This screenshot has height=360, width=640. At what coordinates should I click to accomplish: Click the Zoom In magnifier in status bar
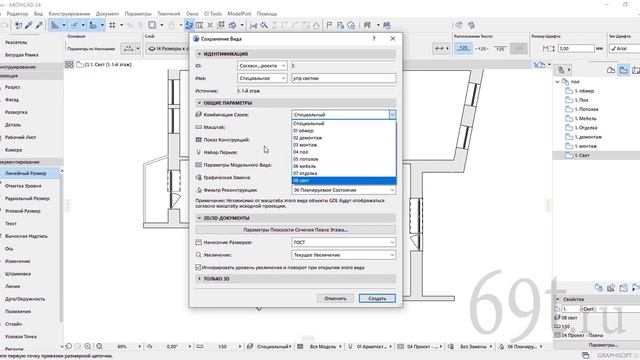pos(88,347)
